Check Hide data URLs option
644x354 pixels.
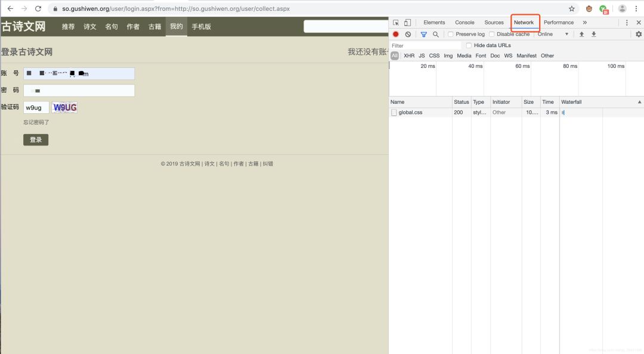point(469,45)
